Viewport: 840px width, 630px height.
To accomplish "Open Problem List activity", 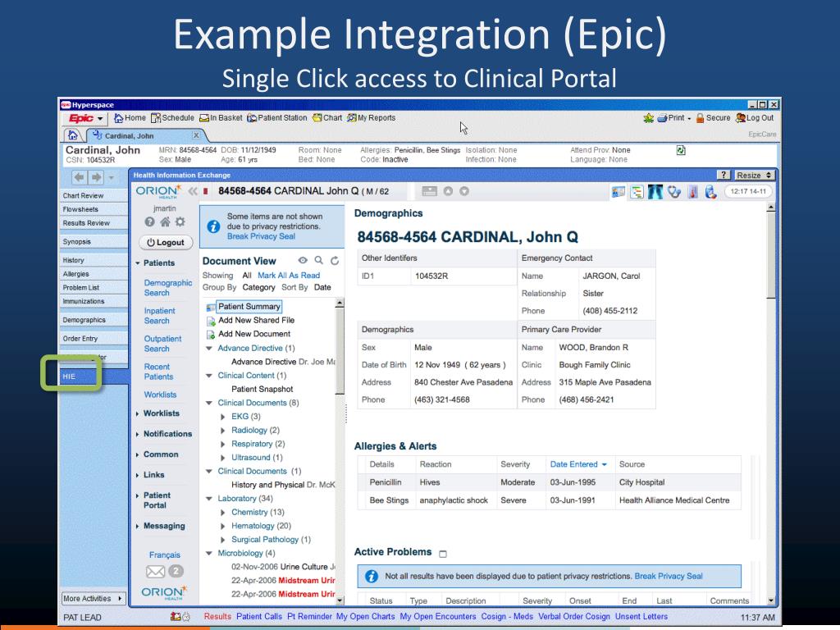I will 94,287.
